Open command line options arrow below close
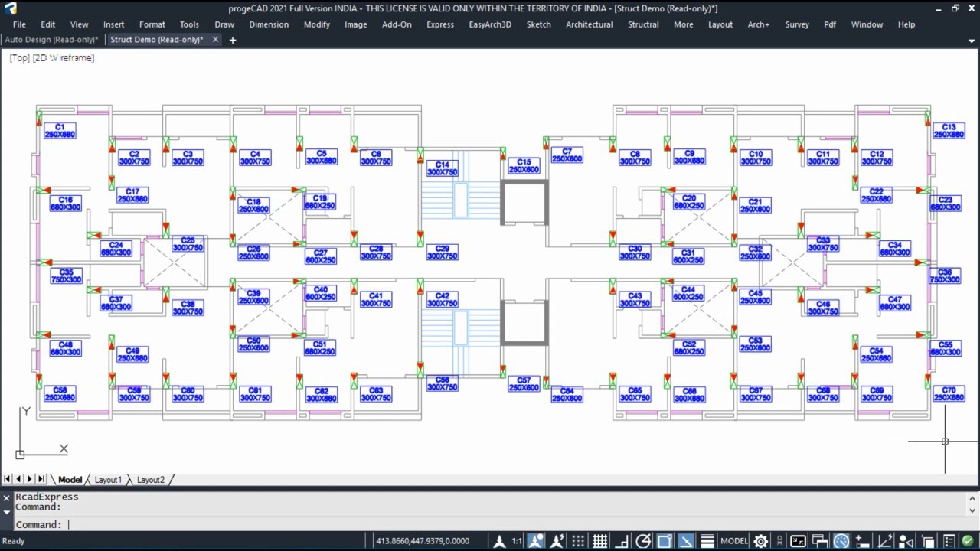This screenshot has width=980, height=551. pyautogui.click(x=7, y=510)
